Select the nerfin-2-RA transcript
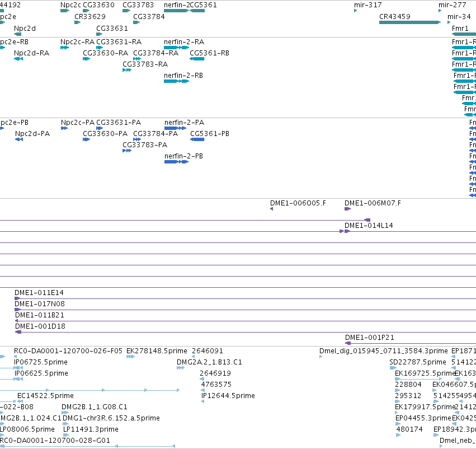This screenshot has height=449, width=476. tap(176, 48)
